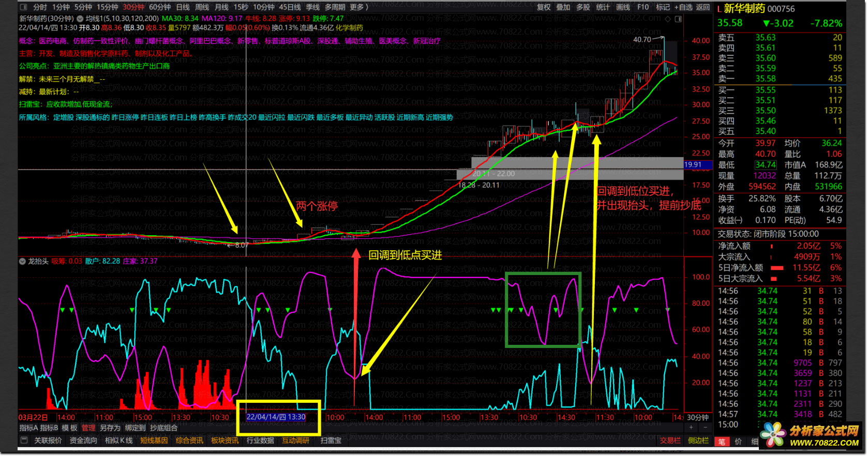Select 指标A indicator tab

28,428
